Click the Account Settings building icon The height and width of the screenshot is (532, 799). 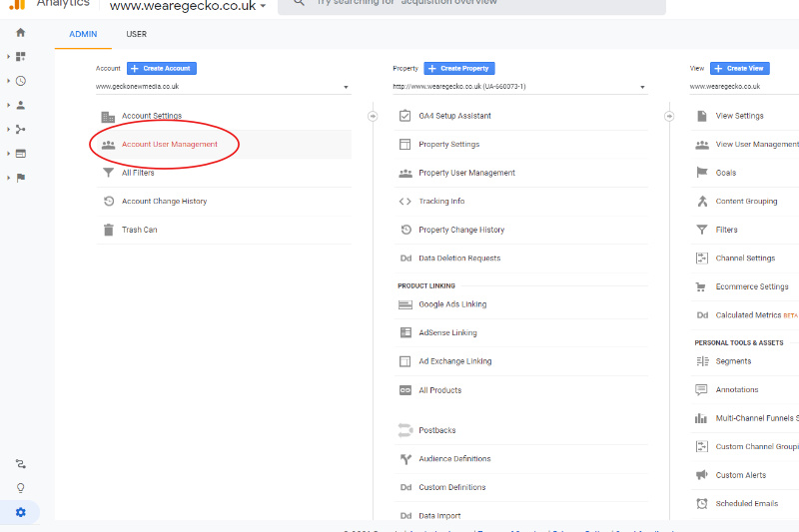[x=108, y=117]
